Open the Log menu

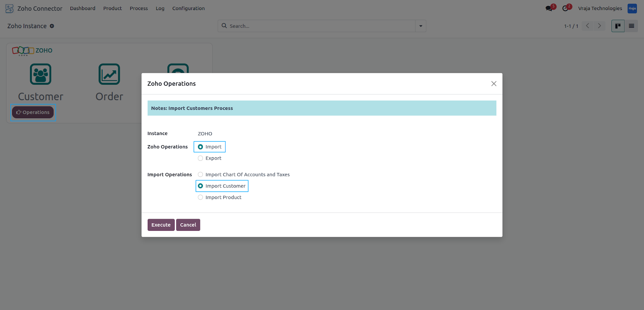point(160,8)
